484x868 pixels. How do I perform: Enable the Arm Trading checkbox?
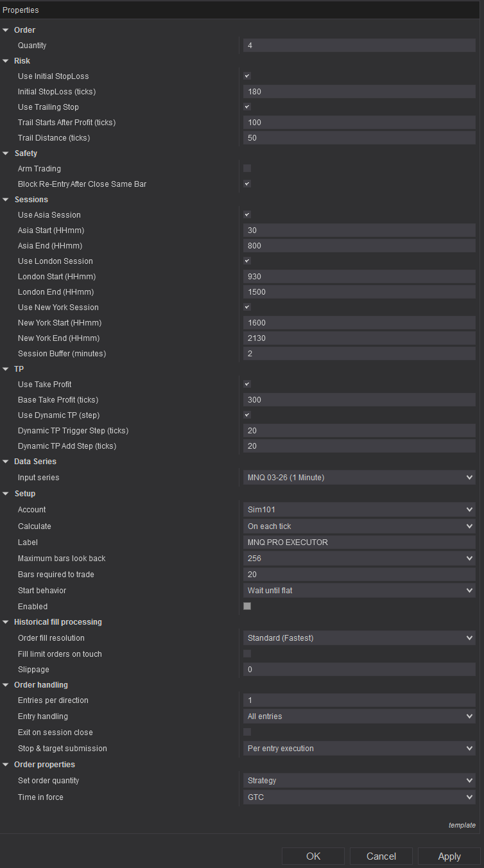point(247,169)
